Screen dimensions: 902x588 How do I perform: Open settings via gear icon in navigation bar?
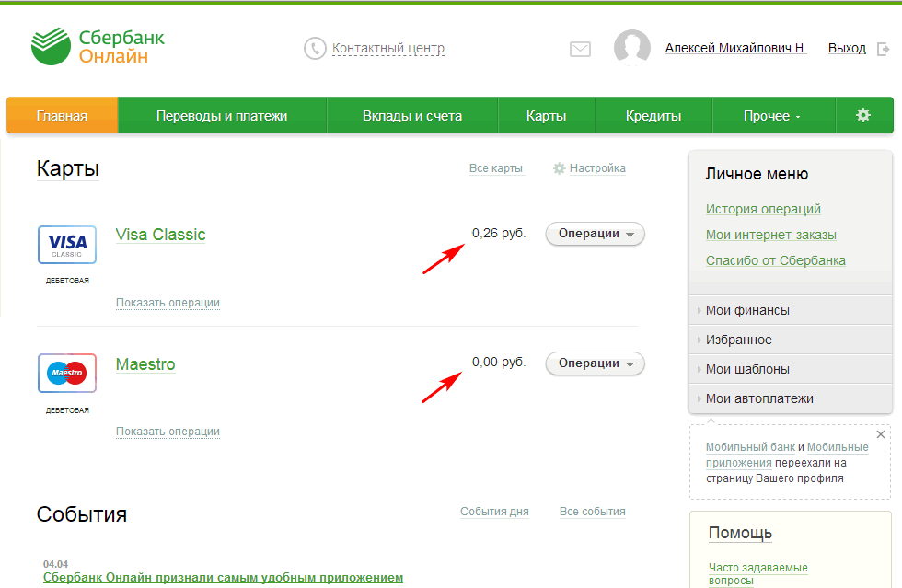tap(863, 115)
